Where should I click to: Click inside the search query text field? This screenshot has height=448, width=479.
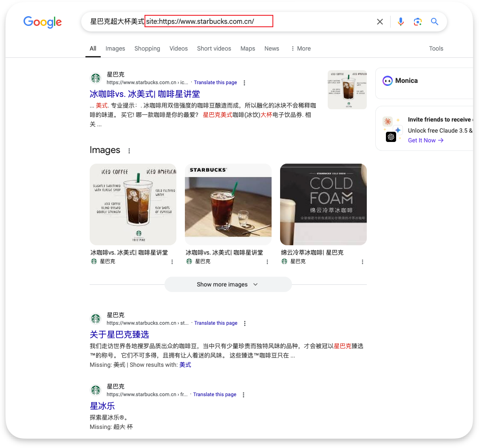pyautogui.click(x=255, y=22)
